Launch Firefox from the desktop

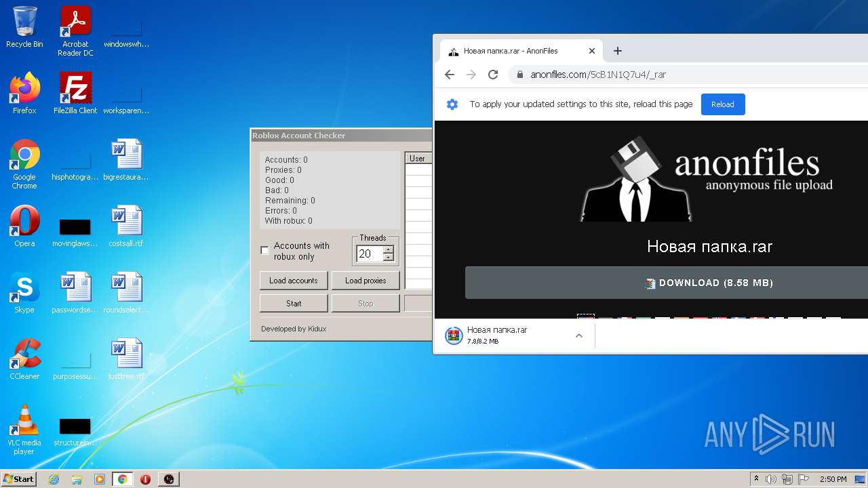pos(24,94)
